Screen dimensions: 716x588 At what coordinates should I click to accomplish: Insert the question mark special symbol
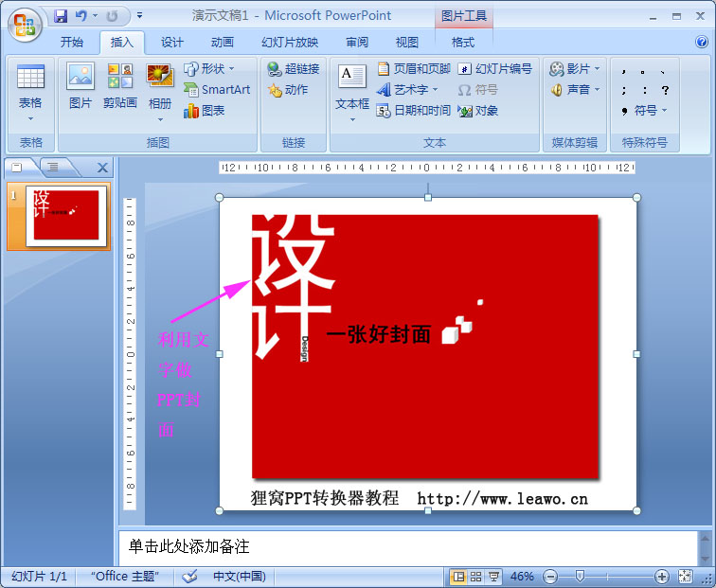coord(665,90)
